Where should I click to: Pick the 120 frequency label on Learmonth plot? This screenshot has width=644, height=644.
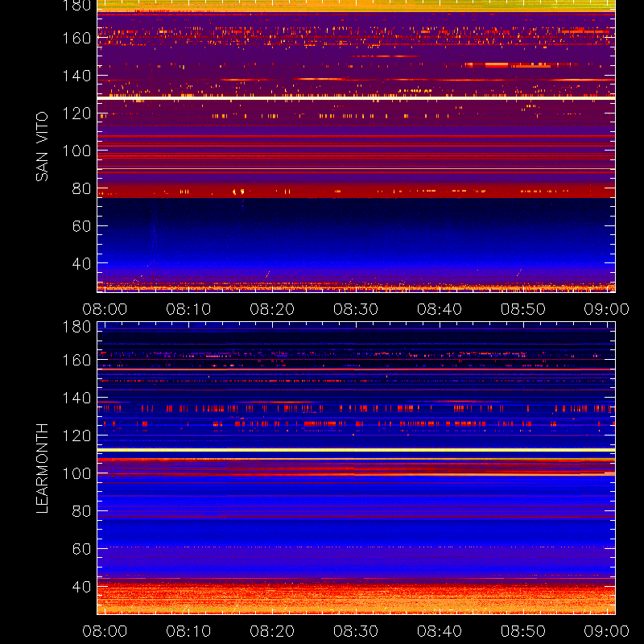point(76,436)
